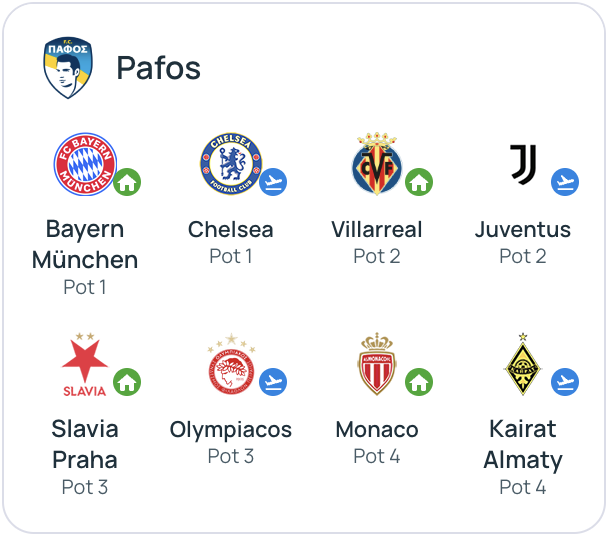
Task: Click the Olympiacos club crest
Action: click(x=231, y=364)
